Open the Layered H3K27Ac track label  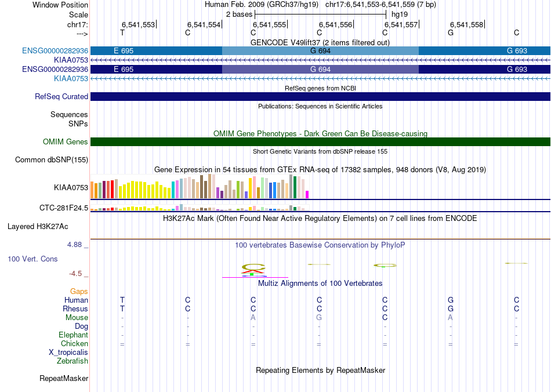(38, 227)
